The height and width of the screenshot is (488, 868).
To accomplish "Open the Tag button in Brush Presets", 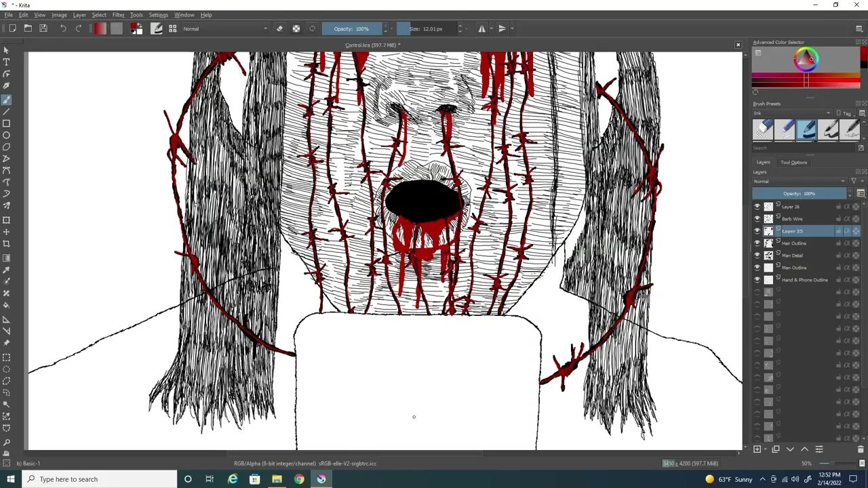I will [x=845, y=113].
